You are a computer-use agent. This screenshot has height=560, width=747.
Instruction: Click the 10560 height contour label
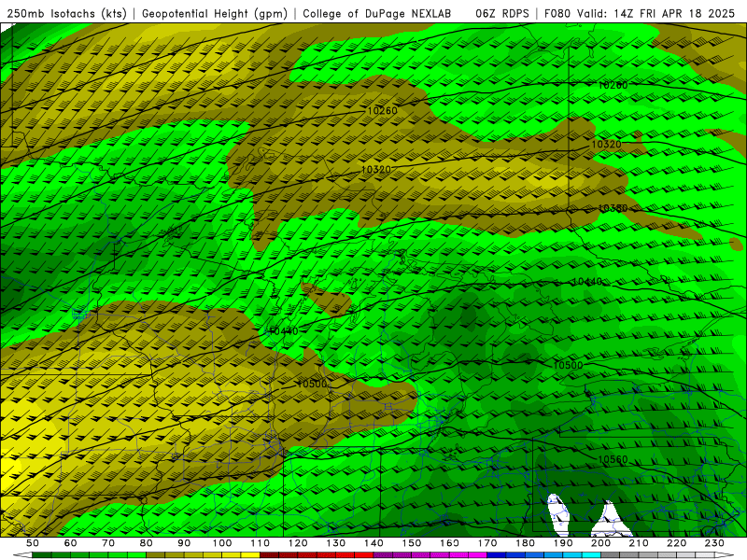tap(613, 459)
